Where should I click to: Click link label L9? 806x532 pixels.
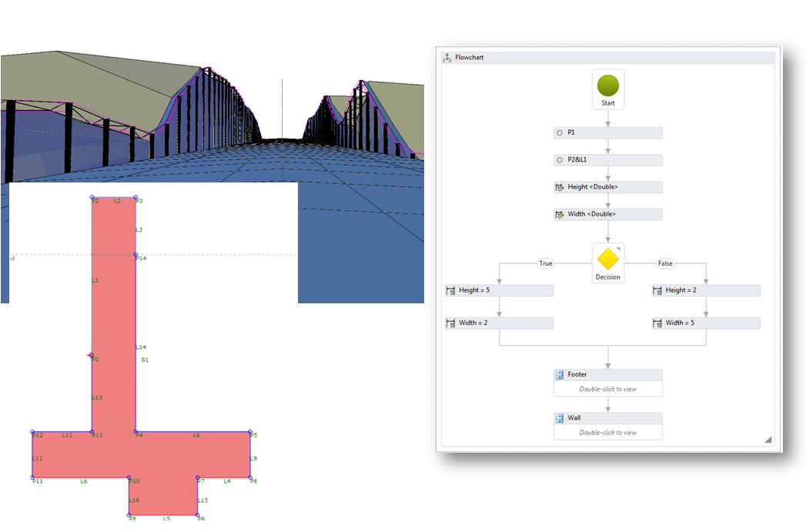[253, 459]
